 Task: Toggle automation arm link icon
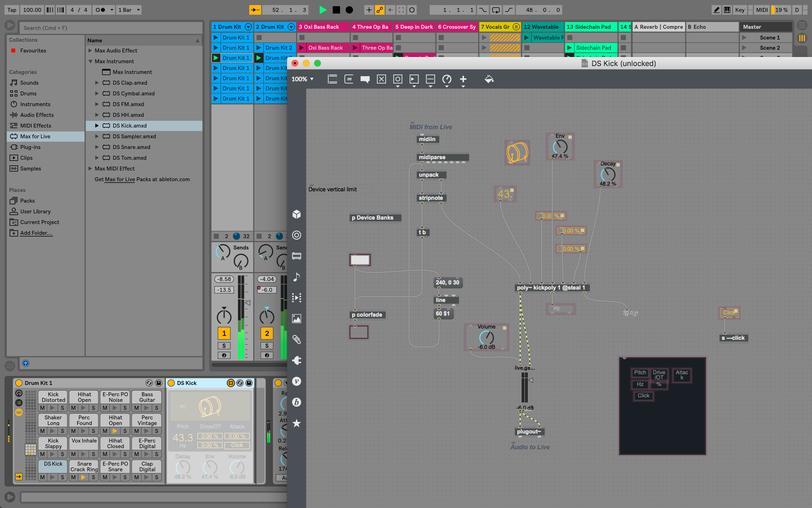[x=380, y=10]
